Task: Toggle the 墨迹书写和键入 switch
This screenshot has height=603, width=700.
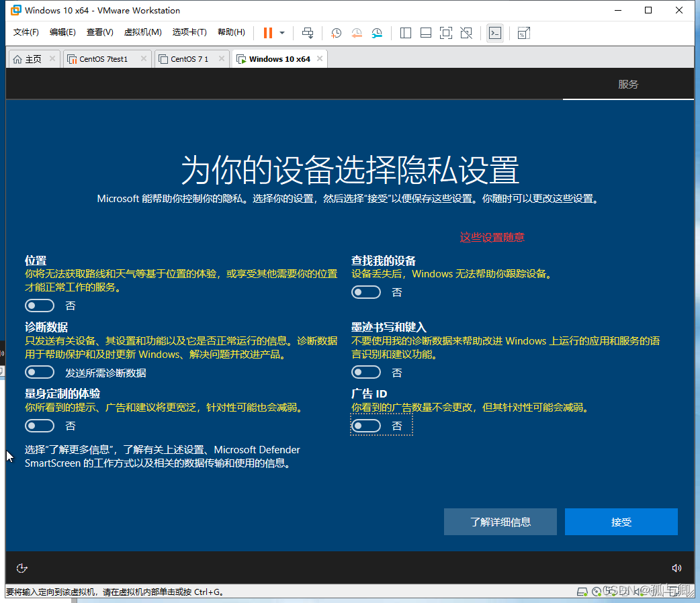Action: pyautogui.click(x=366, y=372)
